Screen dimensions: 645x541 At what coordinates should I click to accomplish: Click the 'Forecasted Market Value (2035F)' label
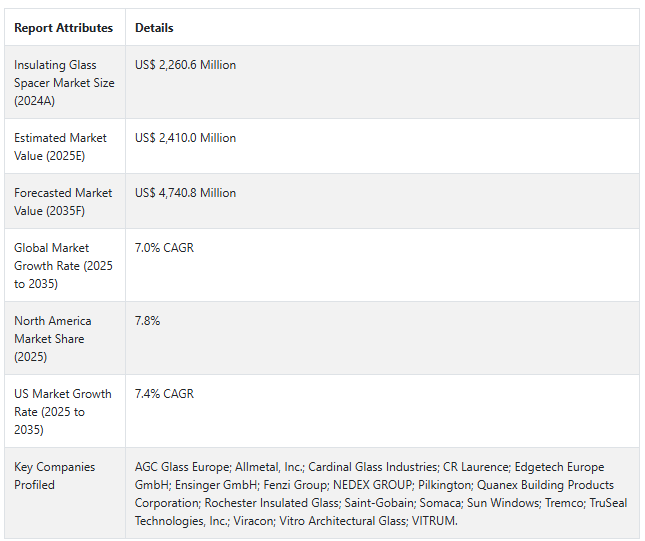coord(63,202)
